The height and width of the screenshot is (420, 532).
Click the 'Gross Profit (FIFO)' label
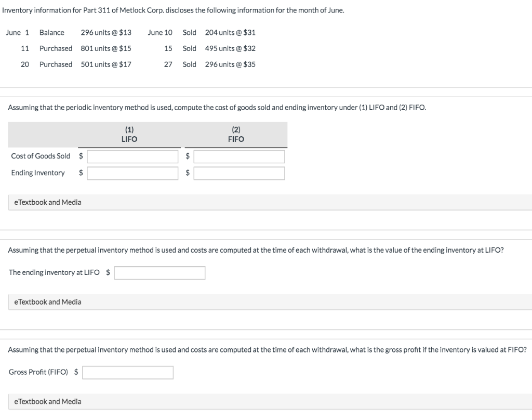click(38, 372)
